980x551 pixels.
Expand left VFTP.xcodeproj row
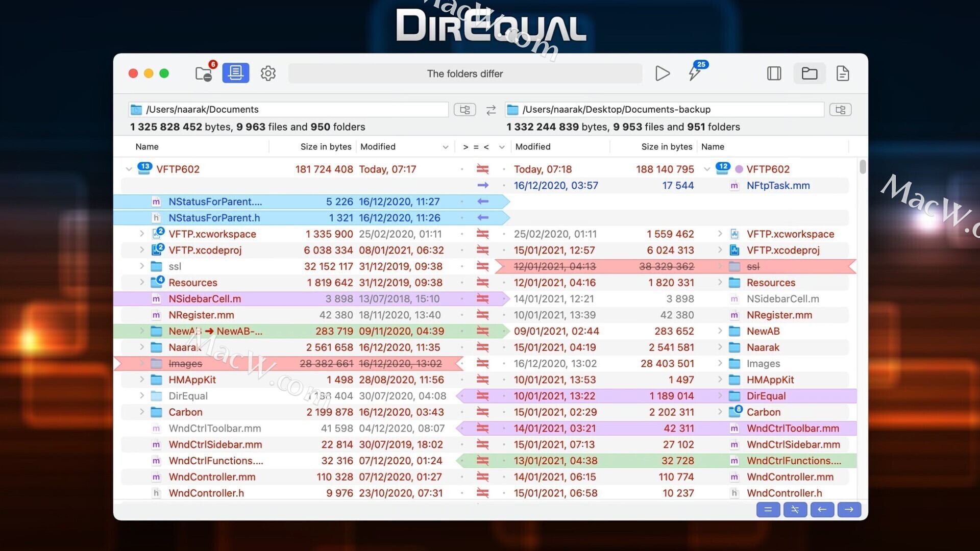coord(142,250)
